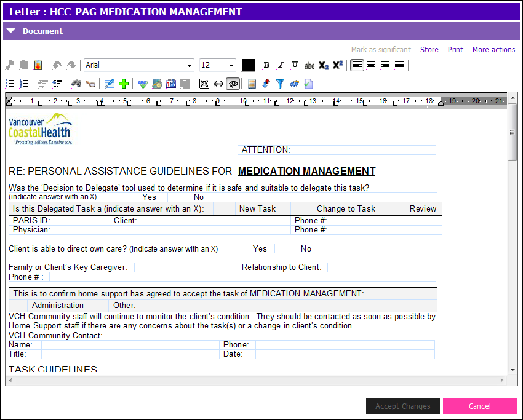The width and height of the screenshot is (523, 420).
Task: Toggle bold formatting
Action: pos(266,65)
